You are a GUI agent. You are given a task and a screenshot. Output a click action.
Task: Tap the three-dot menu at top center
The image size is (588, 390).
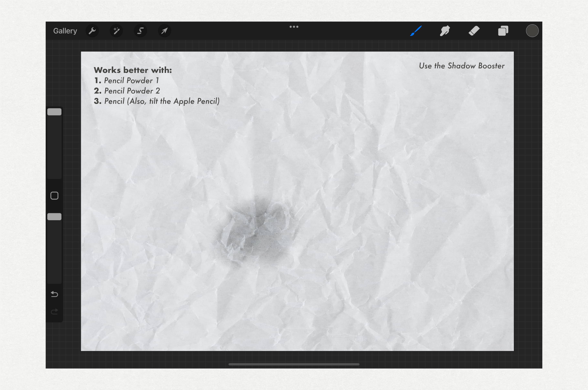tap(294, 27)
